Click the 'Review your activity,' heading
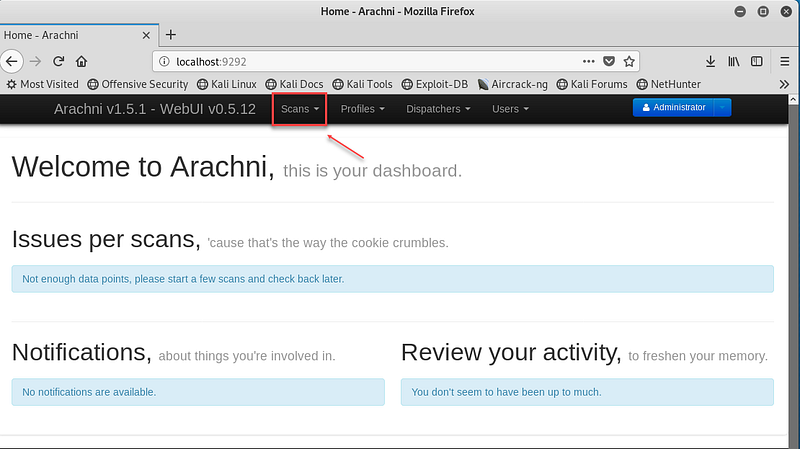Viewport: 800px width, 449px height. 511,353
